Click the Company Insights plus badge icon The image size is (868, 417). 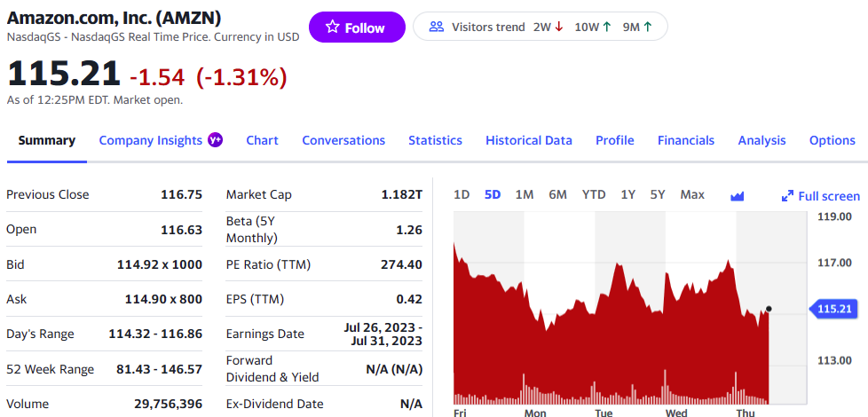[215, 140]
